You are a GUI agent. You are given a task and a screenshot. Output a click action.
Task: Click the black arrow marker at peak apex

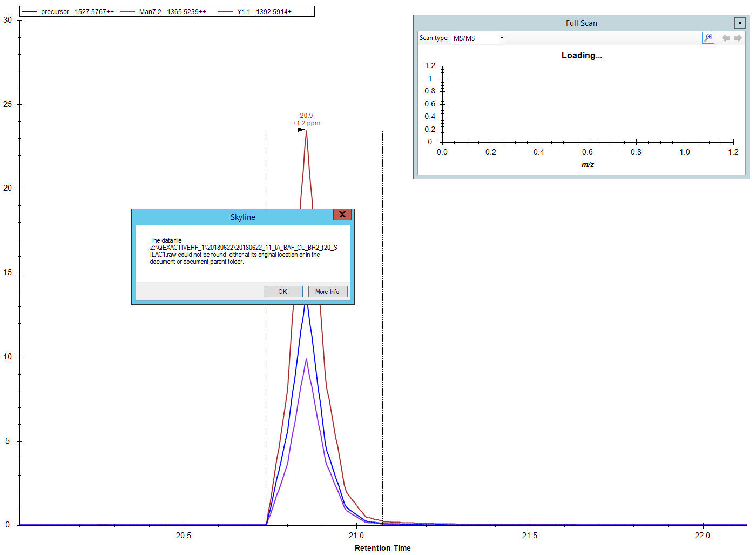pos(301,130)
